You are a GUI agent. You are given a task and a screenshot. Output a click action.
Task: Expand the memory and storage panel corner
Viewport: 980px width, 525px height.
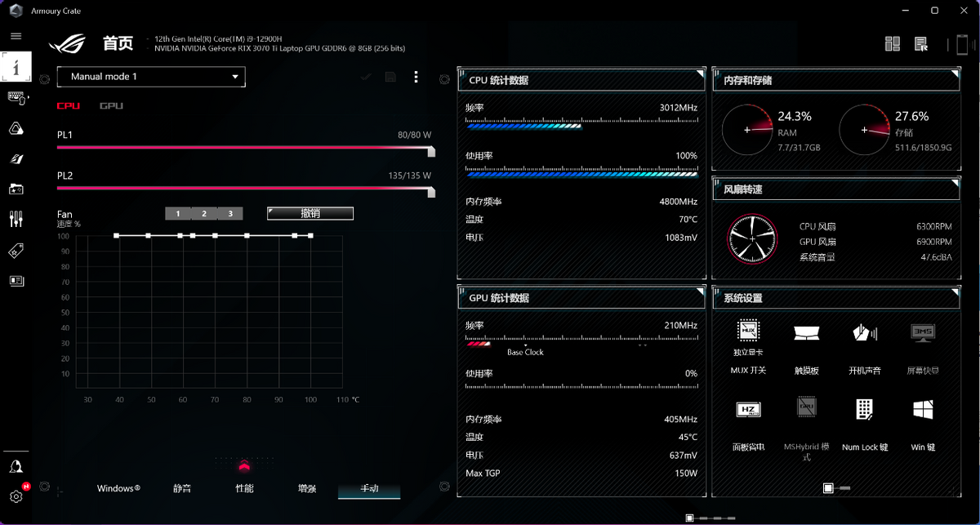(955, 74)
